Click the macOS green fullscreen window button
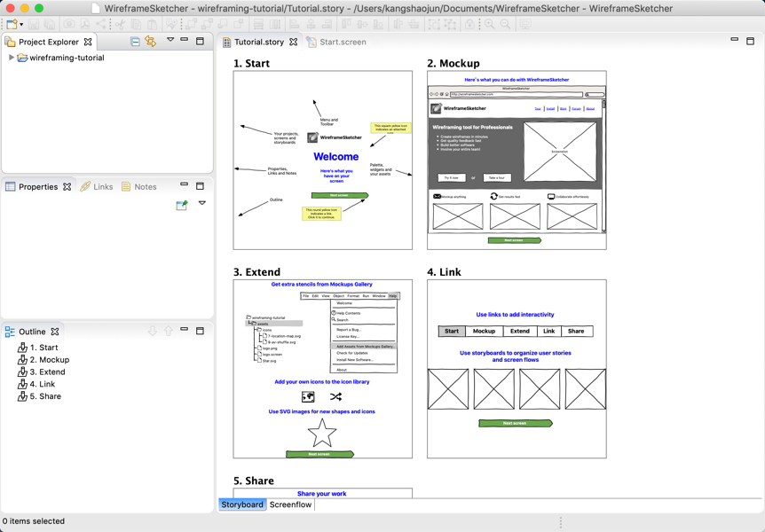This screenshot has width=765, height=532. point(39,8)
